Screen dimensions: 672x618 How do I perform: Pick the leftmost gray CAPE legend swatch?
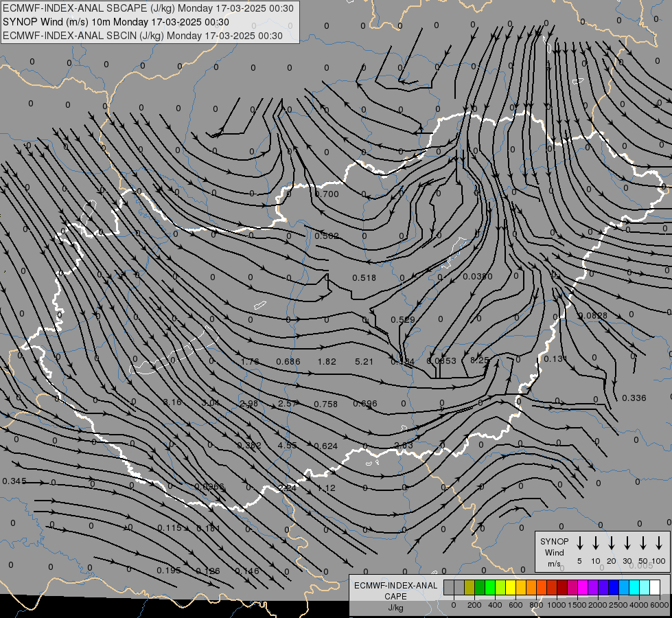[x=449, y=588]
